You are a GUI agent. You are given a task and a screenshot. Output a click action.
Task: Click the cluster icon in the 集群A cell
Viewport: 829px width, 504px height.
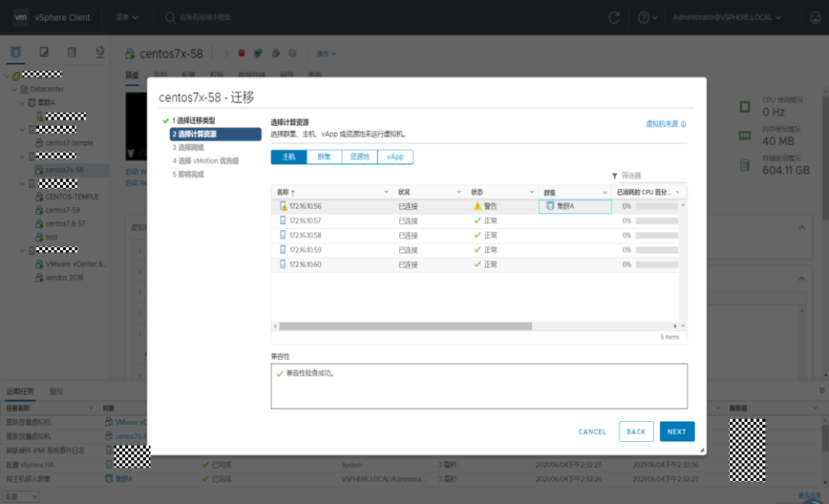pos(550,206)
